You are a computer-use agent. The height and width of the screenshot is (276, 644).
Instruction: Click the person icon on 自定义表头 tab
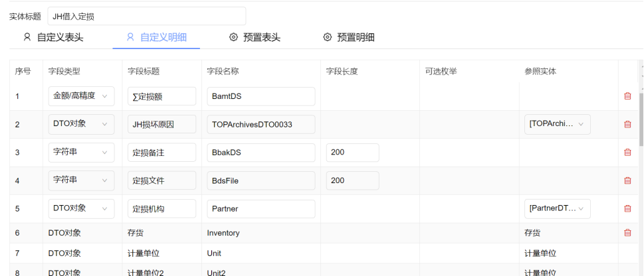pyautogui.click(x=27, y=37)
